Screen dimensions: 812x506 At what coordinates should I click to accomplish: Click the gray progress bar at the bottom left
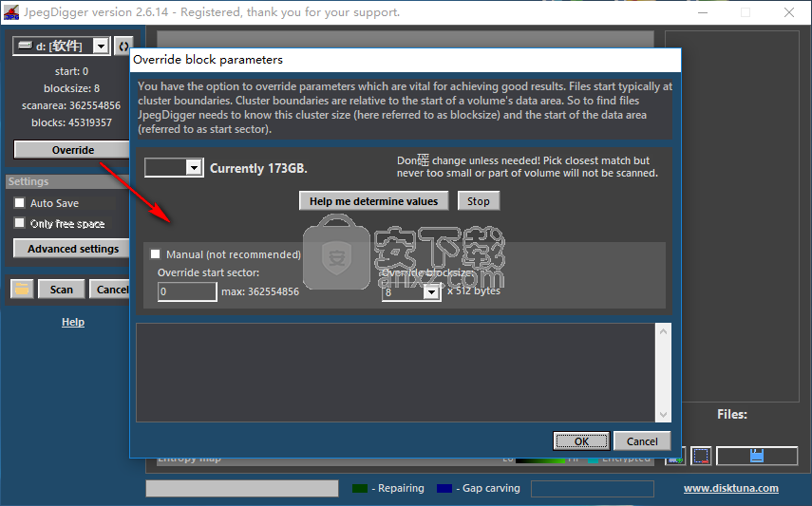[x=242, y=488]
